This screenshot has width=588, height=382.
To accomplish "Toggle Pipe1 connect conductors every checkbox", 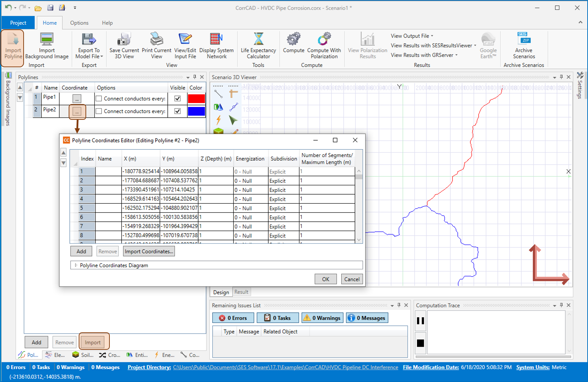I will (99, 98).
